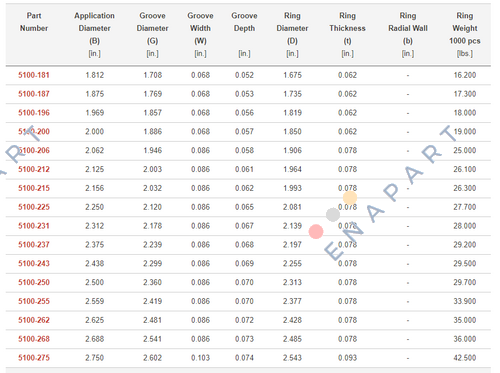This screenshot has height=373, width=500.
Task: Select ring diameter value 2.543
Action: pyautogui.click(x=292, y=358)
